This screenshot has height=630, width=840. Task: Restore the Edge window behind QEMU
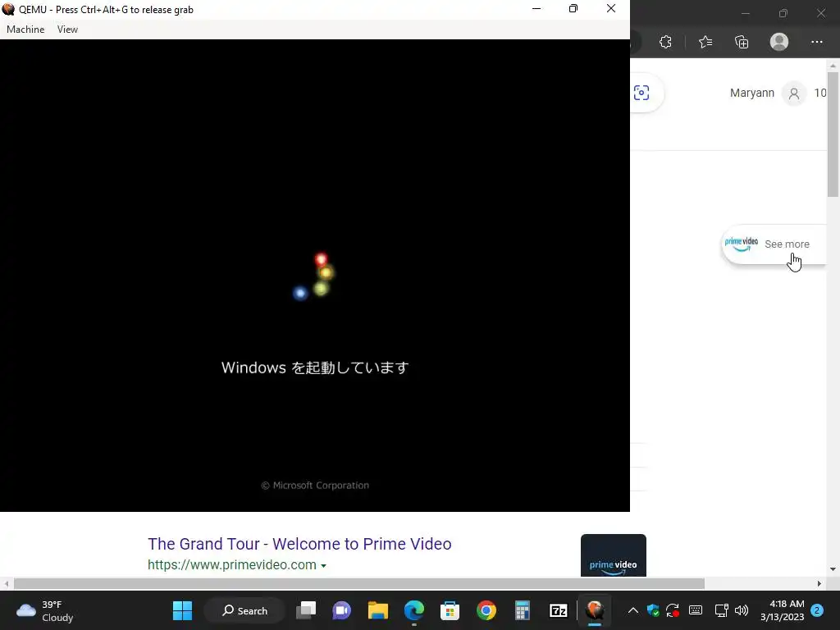[783, 13]
